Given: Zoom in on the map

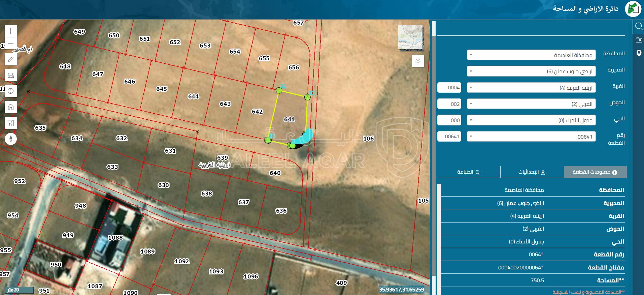Looking at the screenshot, I should (11, 31).
